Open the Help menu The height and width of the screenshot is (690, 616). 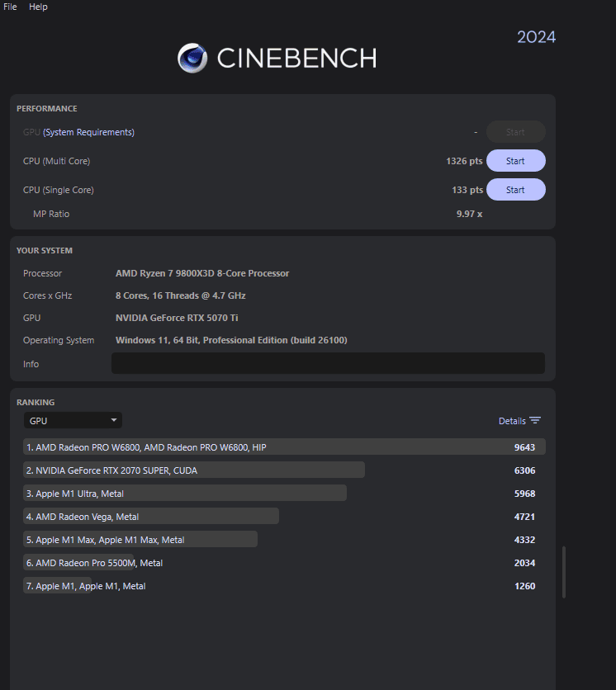[38, 7]
